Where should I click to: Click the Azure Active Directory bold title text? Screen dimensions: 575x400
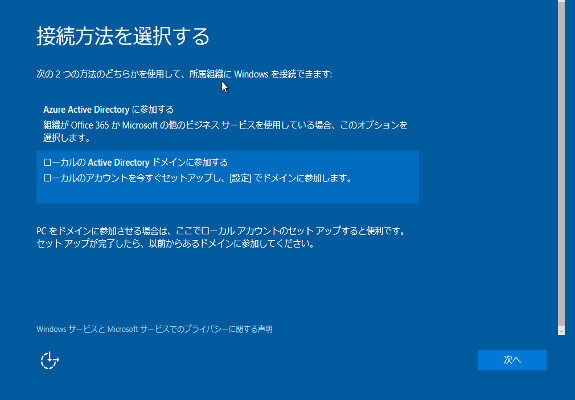pos(86,110)
